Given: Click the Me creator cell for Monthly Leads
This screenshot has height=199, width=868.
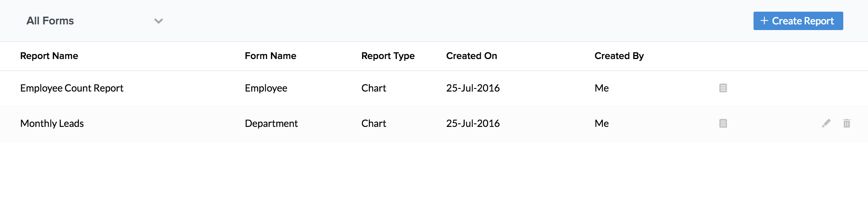Looking at the screenshot, I should 601,123.
